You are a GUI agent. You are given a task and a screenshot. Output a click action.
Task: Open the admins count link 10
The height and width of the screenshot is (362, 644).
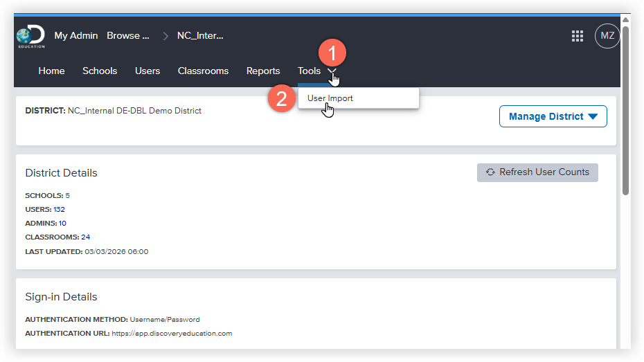click(x=62, y=224)
